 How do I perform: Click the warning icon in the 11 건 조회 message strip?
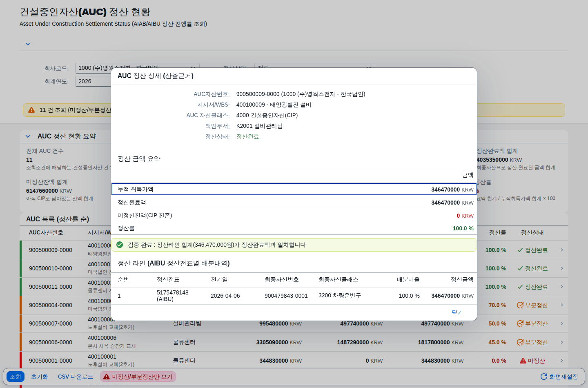pyautogui.click(x=31, y=110)
